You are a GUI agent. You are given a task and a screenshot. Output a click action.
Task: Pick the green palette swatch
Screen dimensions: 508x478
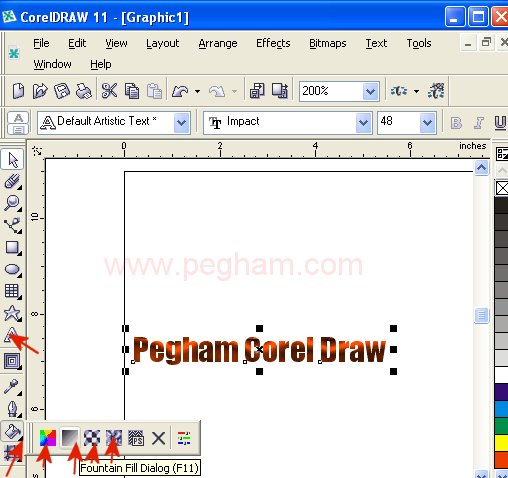[x=501, y=426]
